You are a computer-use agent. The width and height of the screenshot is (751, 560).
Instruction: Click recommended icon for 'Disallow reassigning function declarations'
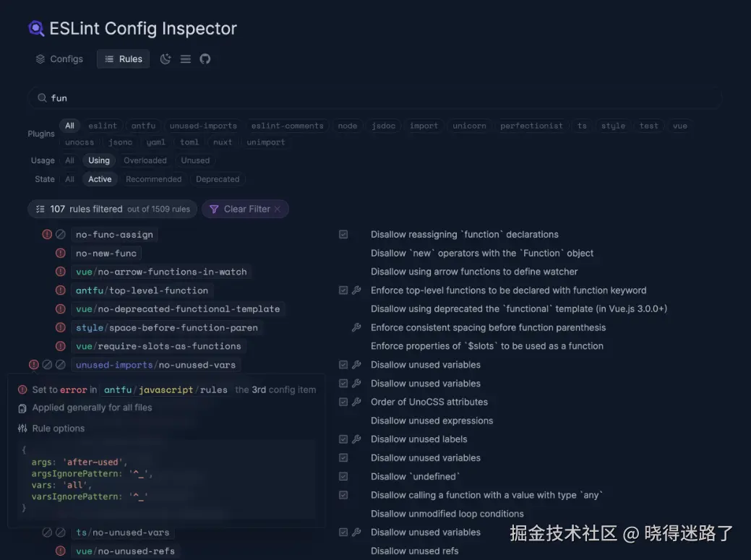[343, 235]
